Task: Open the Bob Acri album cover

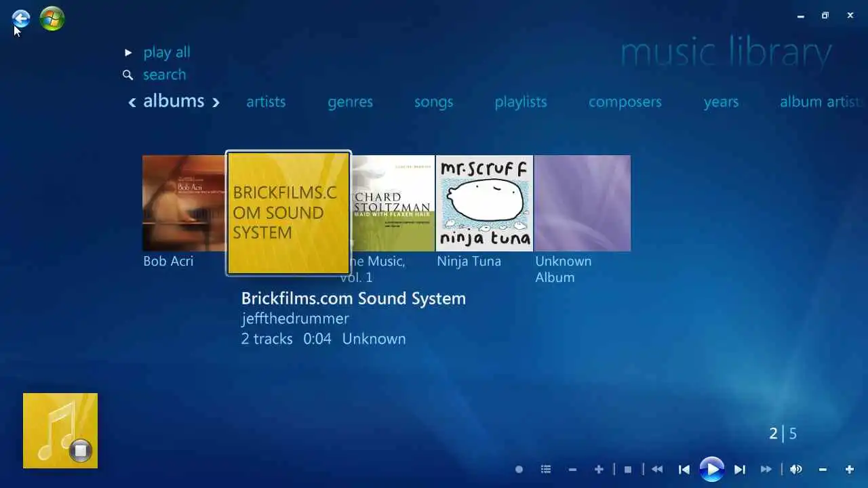Action: (184, 203)
